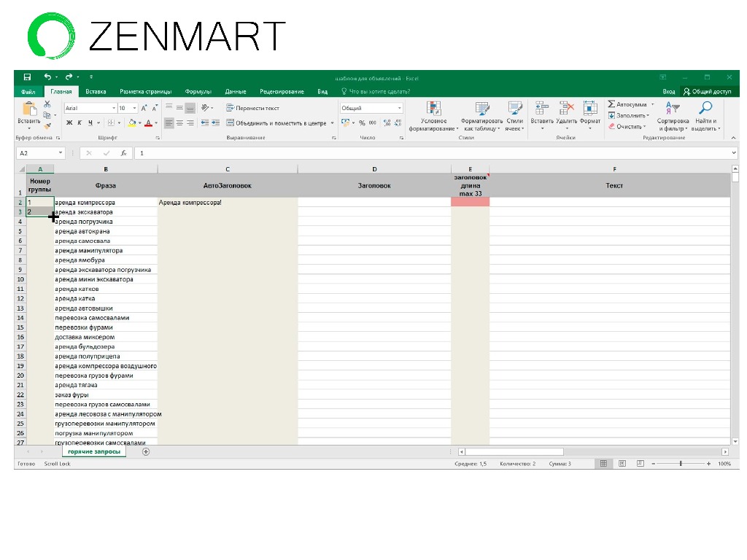Toggle underline (Ч) formatting
This screenshot has width=747, height=560.
[x=90, y=122]
